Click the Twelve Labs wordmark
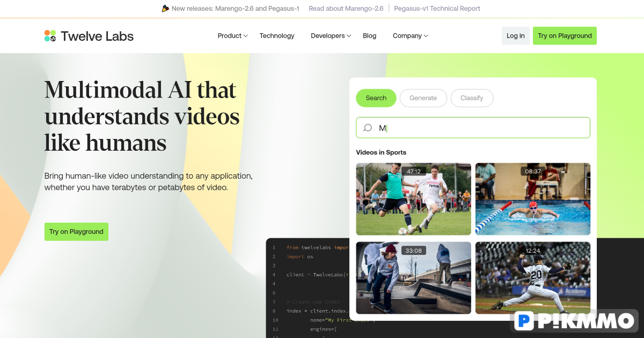 point(97,36)
